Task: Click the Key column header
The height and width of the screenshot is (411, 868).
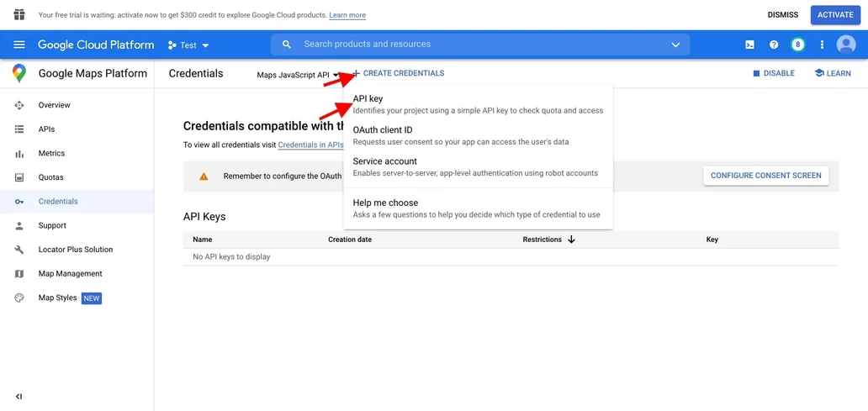Action: pyautogui.click(x=712, y=240)
